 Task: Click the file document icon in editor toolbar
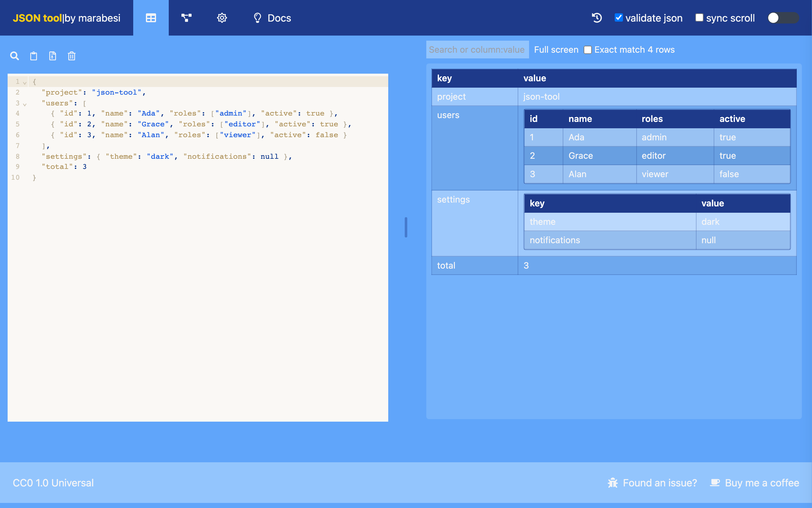tap(52, 56)
